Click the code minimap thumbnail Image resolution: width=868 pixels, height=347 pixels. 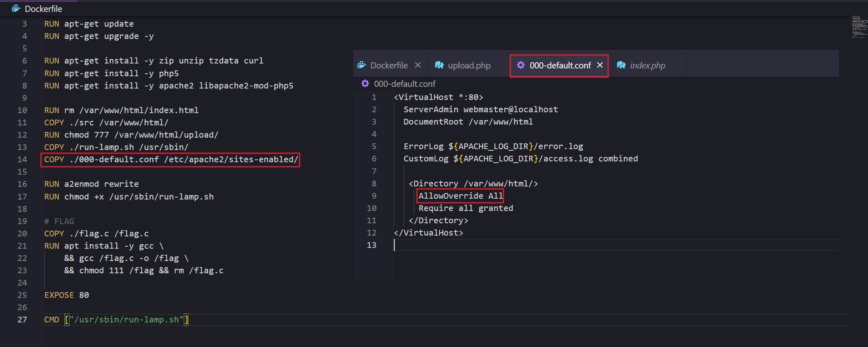[x=859, y=27]
